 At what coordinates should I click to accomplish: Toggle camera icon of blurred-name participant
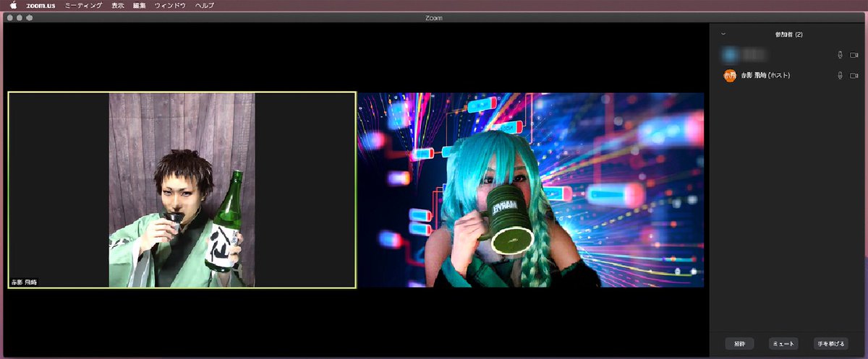[854, 54]
